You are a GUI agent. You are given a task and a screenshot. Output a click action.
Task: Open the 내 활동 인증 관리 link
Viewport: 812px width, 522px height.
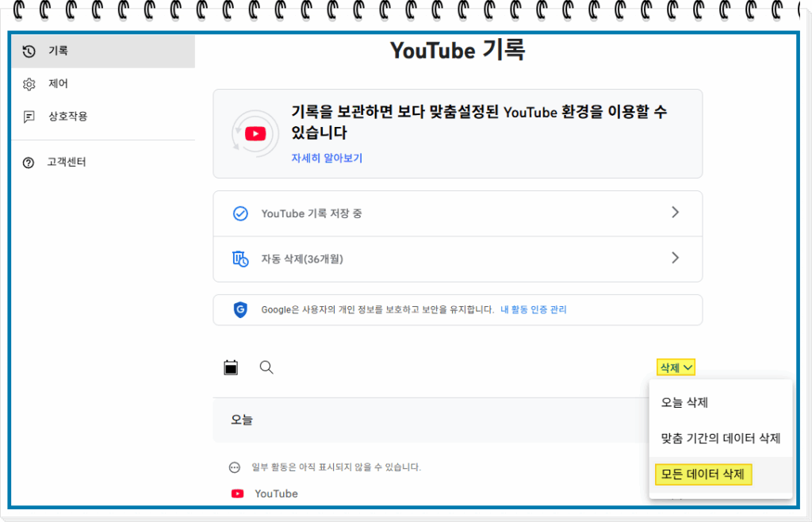(534, 309)
